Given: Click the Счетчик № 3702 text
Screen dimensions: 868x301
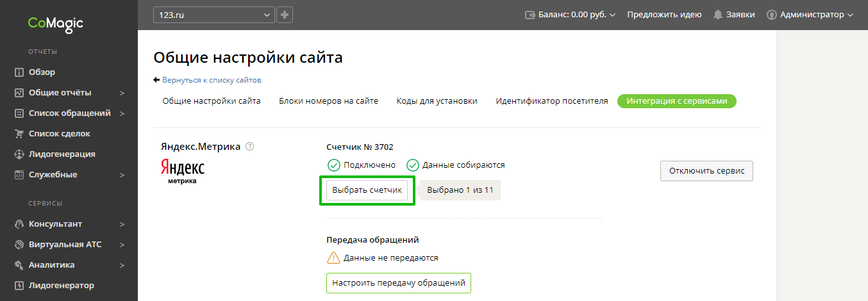Looking at the screenshot, I should pyautogui.click(x=360, y=147).
